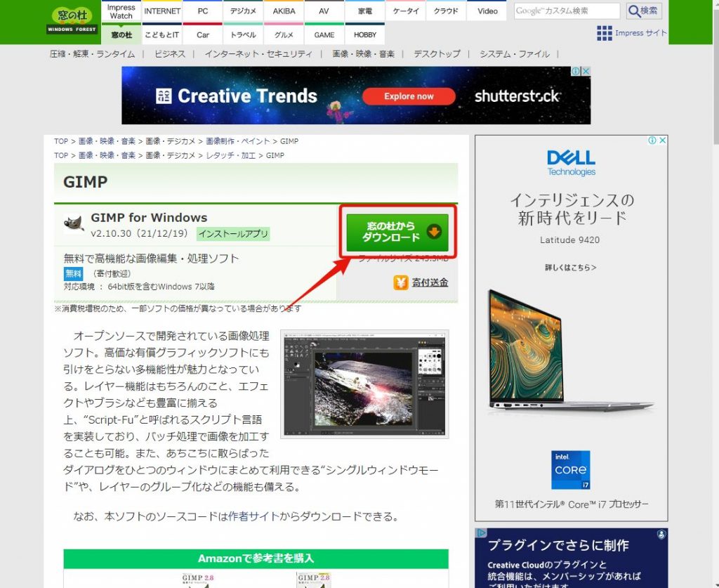Open 画像・映像・音楽 category menu
Viewport: 719px width, 588px height.
[x=363, y=54]
